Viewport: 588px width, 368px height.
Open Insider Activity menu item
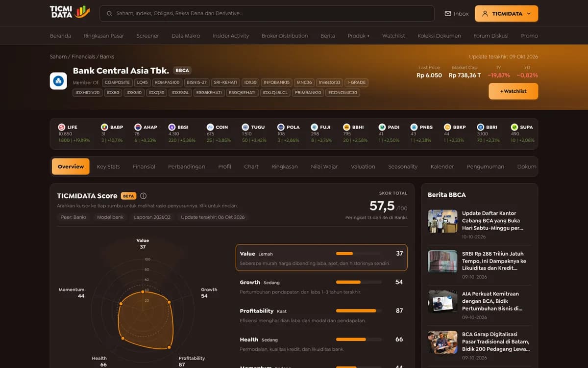[231, 36]
